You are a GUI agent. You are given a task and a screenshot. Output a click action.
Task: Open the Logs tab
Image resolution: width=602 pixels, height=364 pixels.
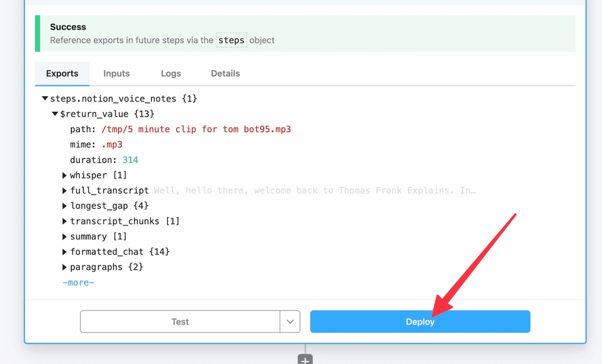pyautogui.click(x=170, y=73)
